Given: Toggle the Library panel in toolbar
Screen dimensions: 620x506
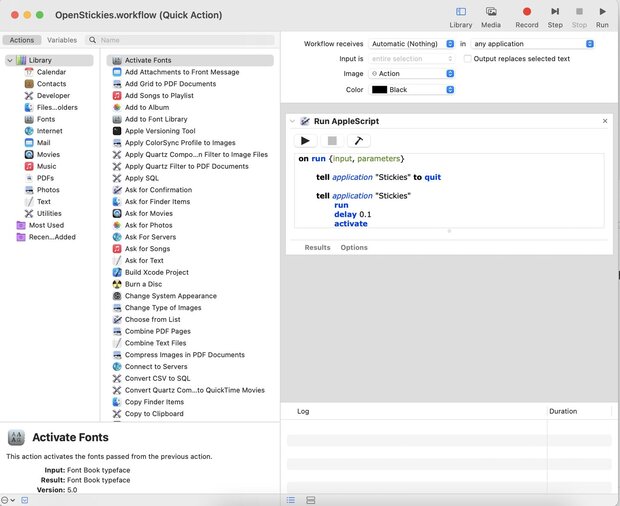Looking at the screenshot, I should click(x=461, y=17).
